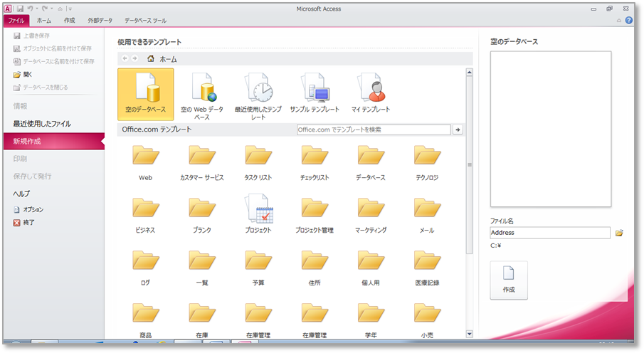Open the ヘルプ section
This screenshot has height=353, width=644.
tap(21, 194)
